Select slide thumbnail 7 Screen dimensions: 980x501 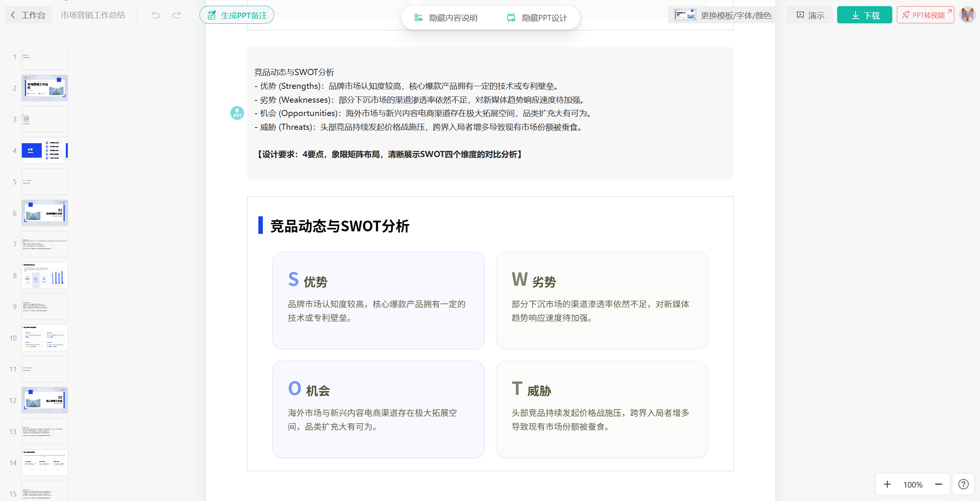click(x=45, y=244)
